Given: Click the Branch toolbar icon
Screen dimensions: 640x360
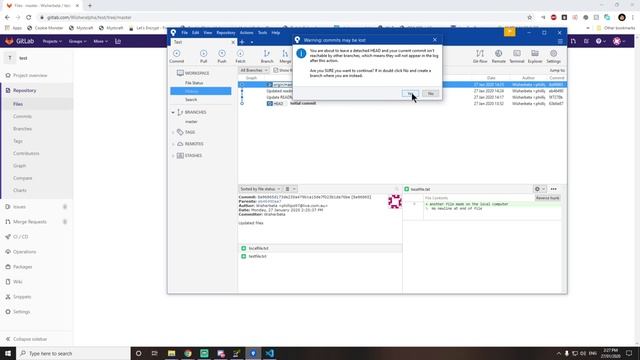Looking at the screenshot, I should pyautogui.click(x=267, y=56).
